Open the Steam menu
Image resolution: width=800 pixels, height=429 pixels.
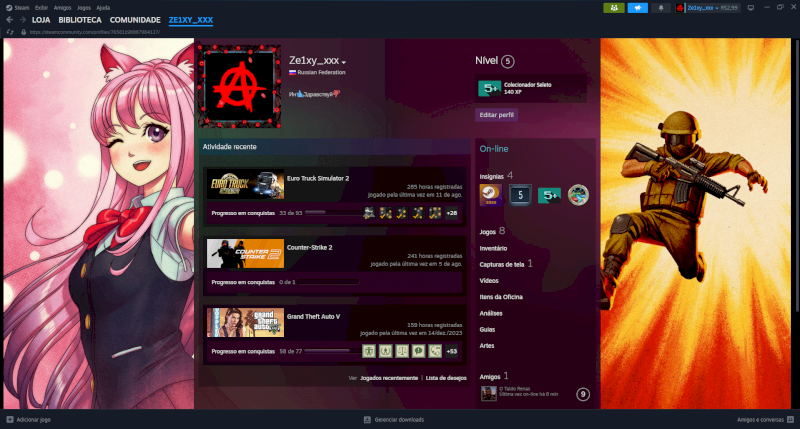tap(21, 8)
